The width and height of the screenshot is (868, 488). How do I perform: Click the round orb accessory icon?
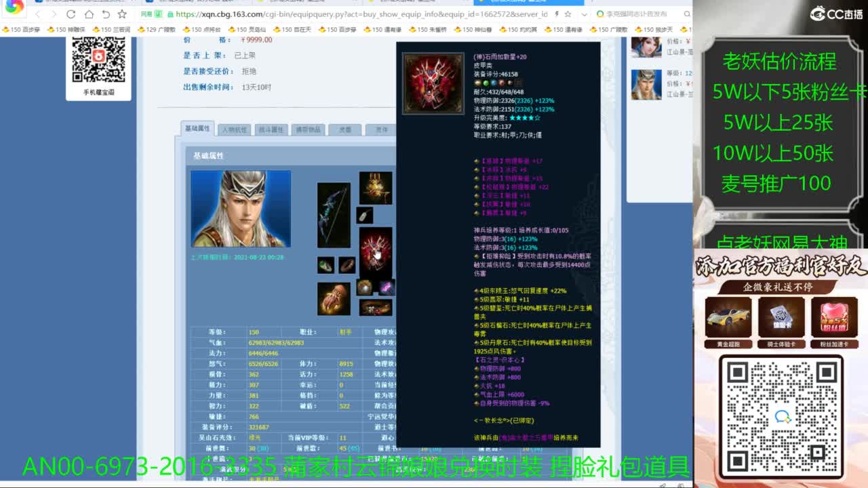point(365,287)
